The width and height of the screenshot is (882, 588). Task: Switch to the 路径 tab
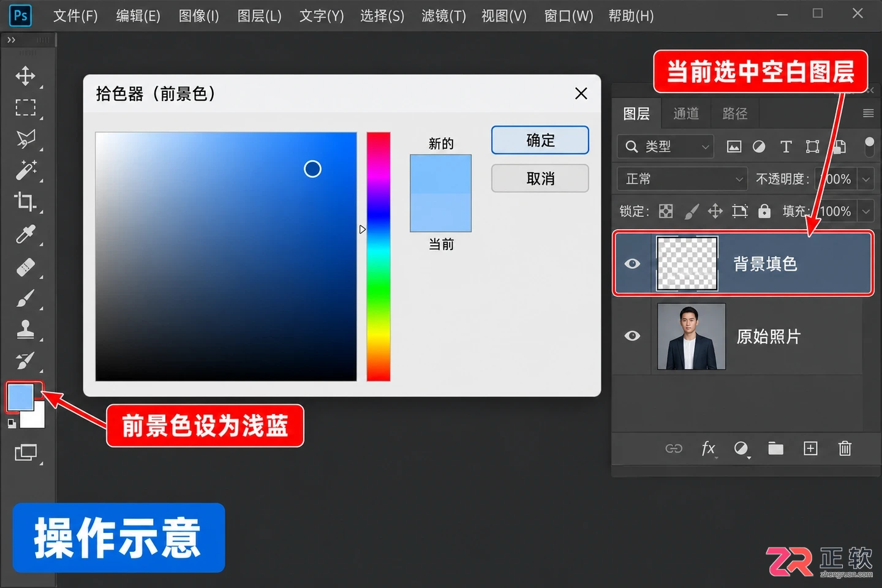tap(735, 114)
